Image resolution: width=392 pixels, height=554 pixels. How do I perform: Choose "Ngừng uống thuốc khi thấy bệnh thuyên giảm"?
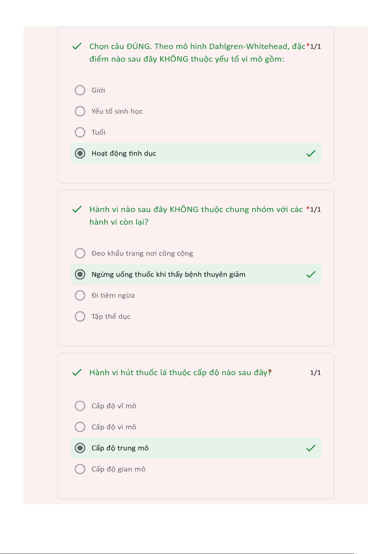(x=80, y=274)
